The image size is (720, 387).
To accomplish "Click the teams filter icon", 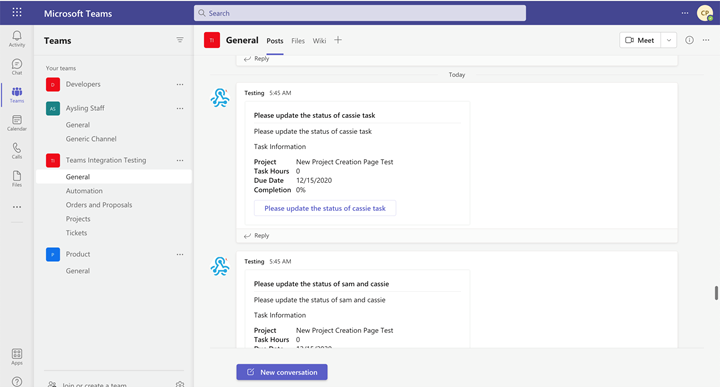I will [x=180, y=40].
